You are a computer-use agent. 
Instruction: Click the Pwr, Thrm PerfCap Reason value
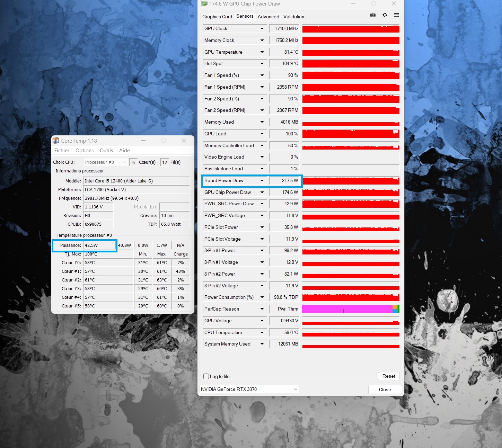[284, 309]
